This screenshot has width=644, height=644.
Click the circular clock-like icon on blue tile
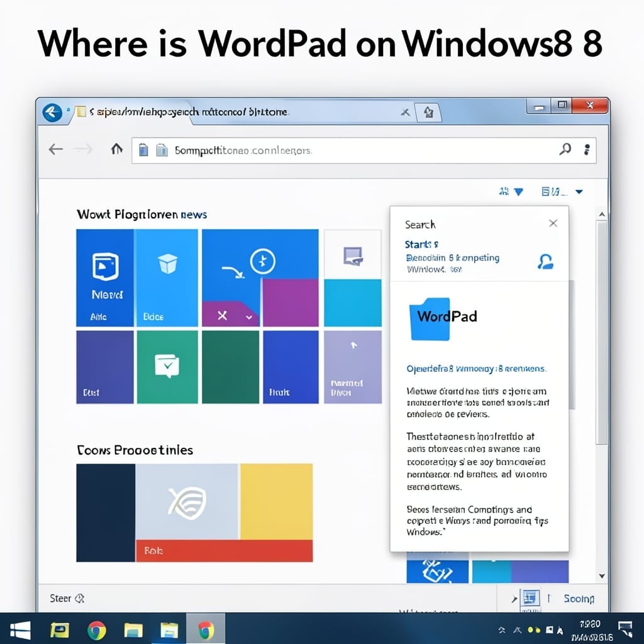263,261
